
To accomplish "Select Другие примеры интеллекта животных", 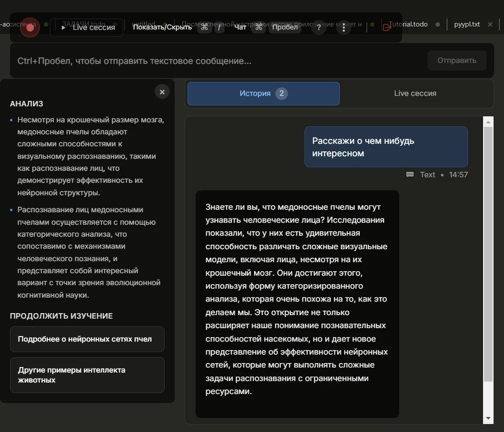I will click(87, 375).
